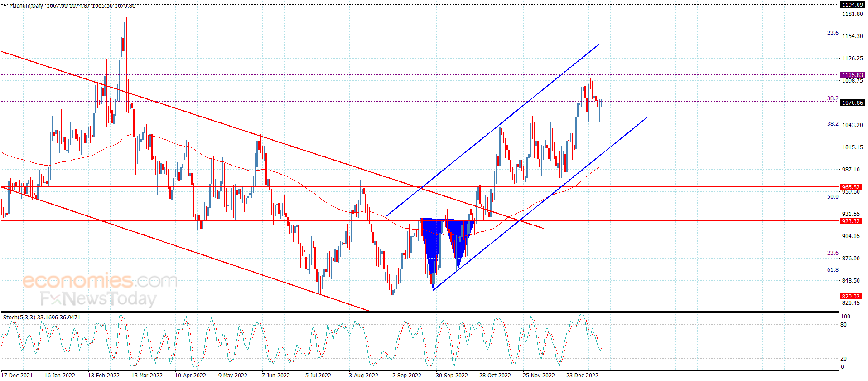
Task: Click the "3 Aug 2022" date label
Action: [x=363, y=376]
